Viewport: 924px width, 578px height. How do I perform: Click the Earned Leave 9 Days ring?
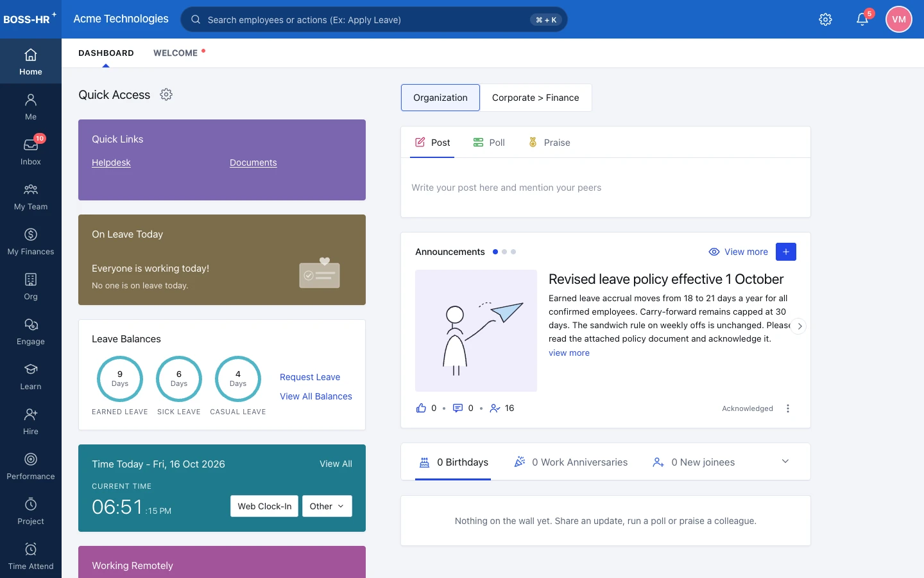pyautogui.click(x=120, y=379)
